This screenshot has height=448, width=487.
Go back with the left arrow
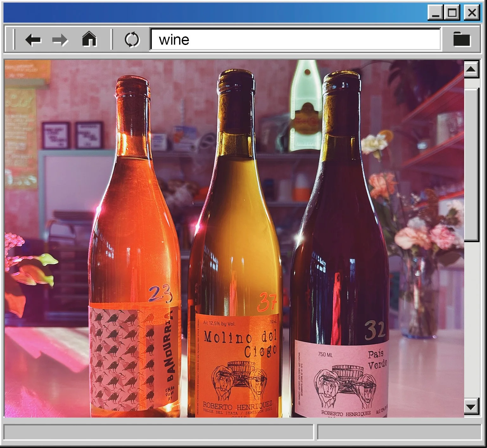(x=33, y=40)
